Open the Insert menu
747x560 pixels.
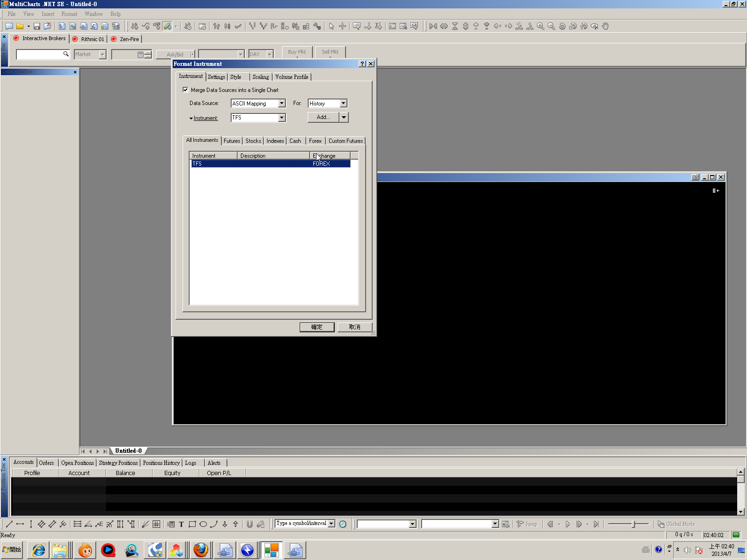tap(48, 14)
